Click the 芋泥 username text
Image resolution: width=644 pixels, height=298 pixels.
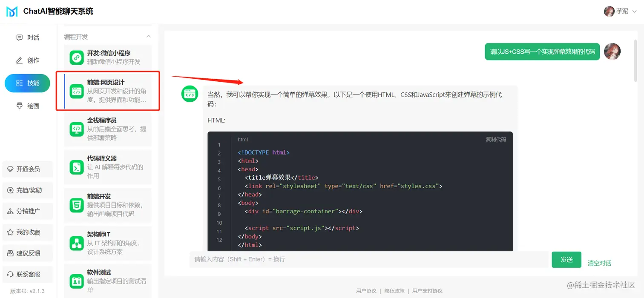[622, 11]
